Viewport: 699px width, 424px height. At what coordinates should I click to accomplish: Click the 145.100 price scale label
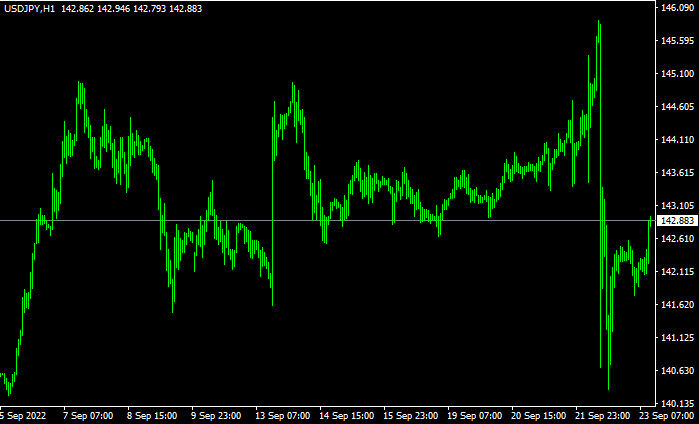[x=678, y=74]
